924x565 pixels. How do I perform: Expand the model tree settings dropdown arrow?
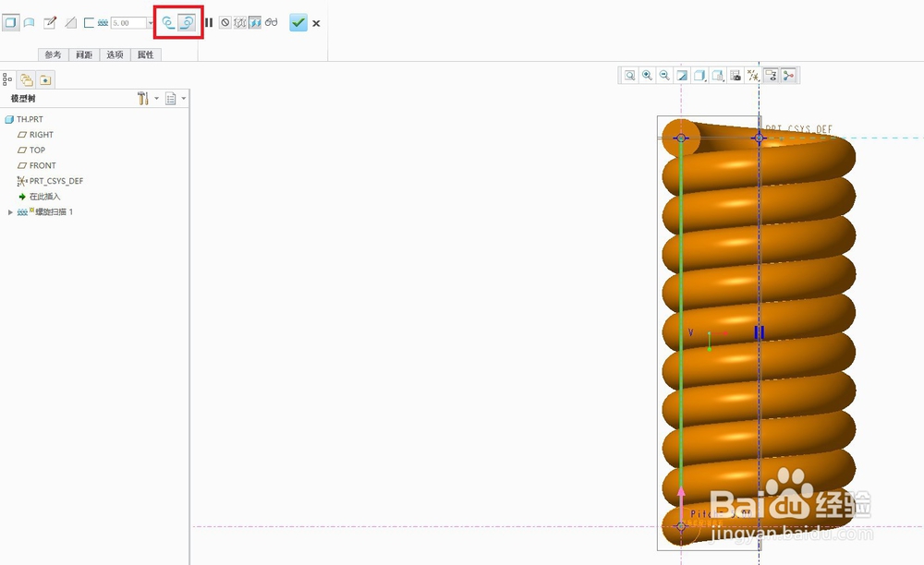pos(156,98)
